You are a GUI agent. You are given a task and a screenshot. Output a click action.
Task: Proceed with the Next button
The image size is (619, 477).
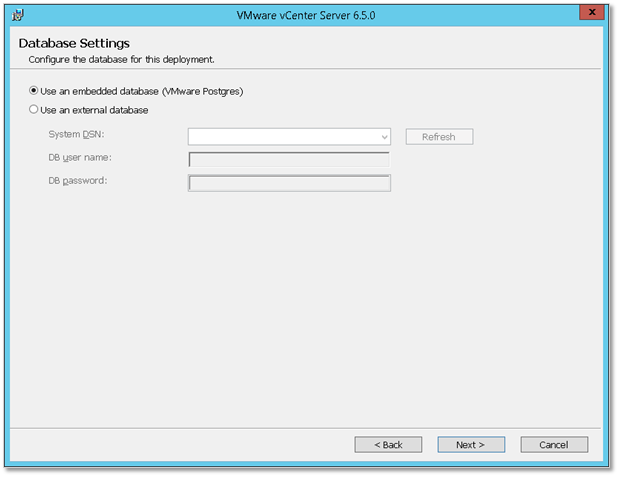tap(471, 445)
